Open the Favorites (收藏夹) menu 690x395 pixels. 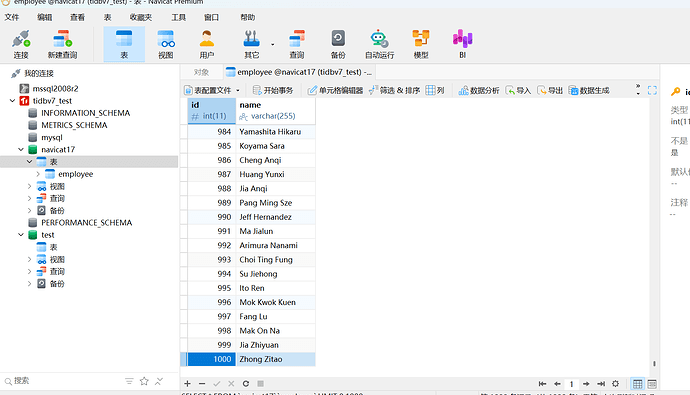pos(141,17)
